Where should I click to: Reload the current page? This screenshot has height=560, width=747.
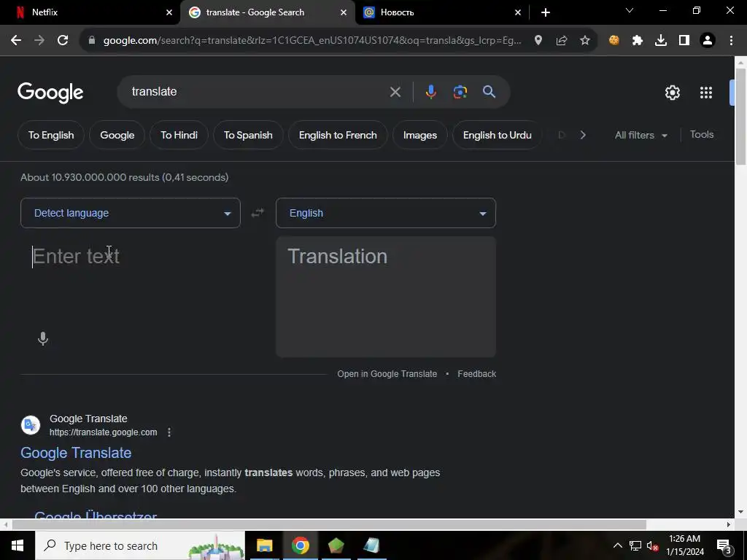click(63, 41)
